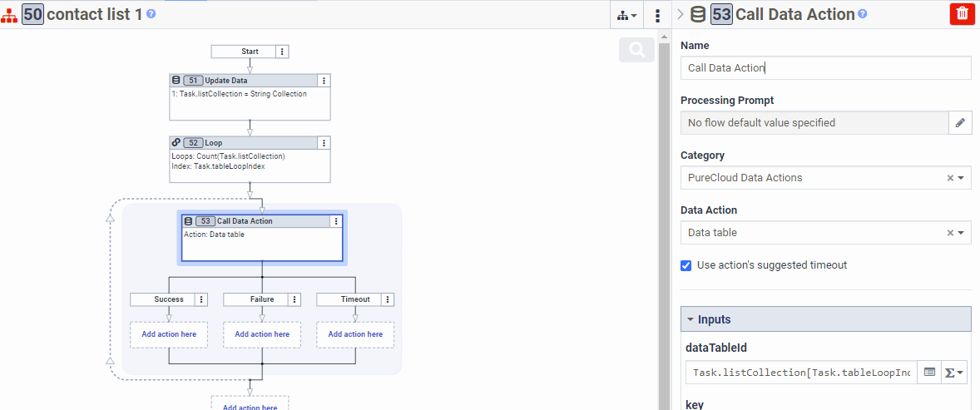Click Add action here under Success

click(x=169, y=334)
